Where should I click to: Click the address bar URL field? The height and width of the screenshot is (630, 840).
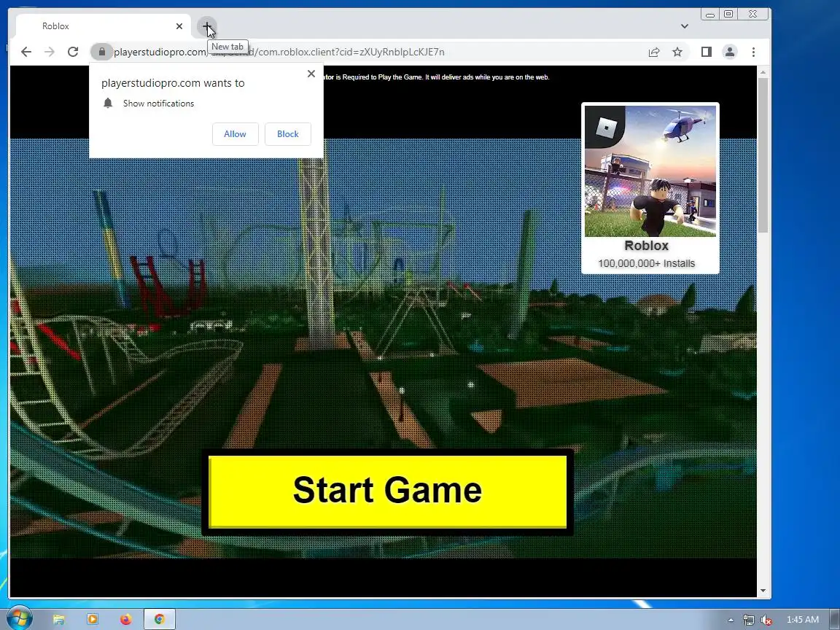coord(370,52)
